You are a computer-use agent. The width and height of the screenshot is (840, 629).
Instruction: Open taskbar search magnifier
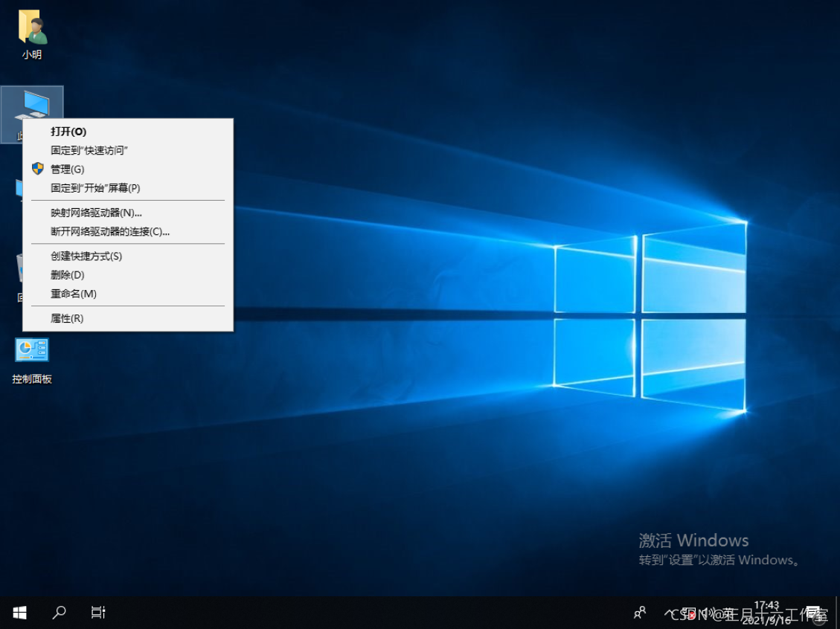pos(59,613)
